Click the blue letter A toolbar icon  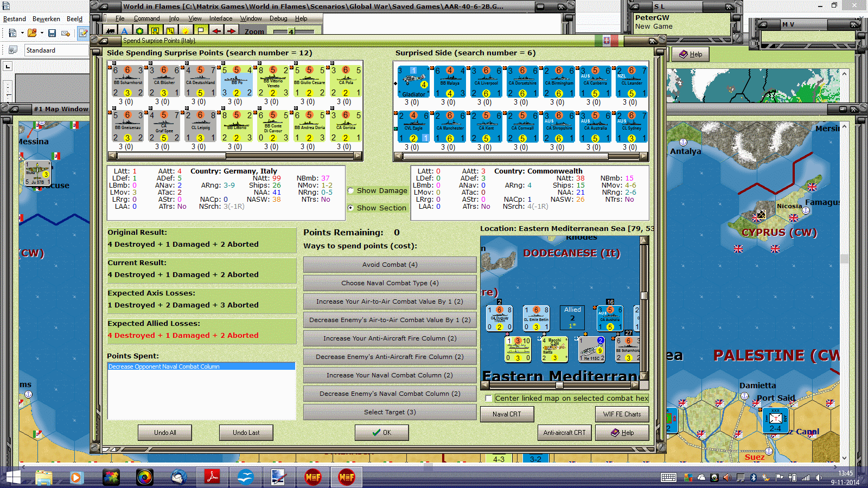coord(125,31)
